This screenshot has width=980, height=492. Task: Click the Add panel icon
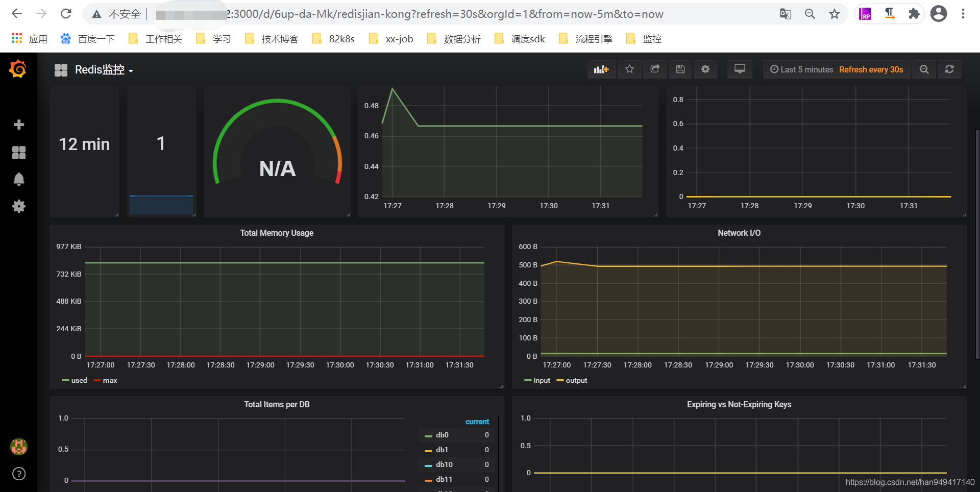601,69
